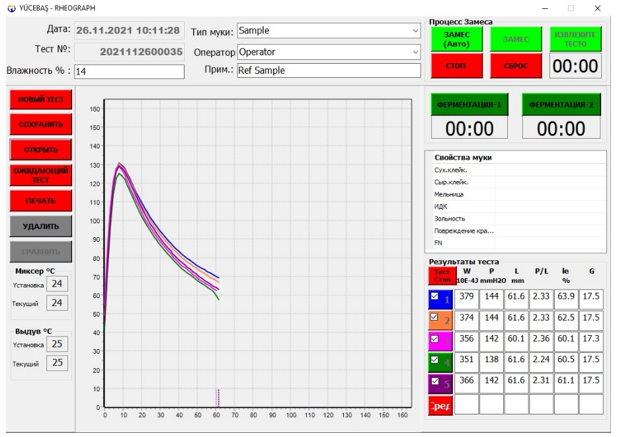This screenshot has height=437, width=618.
Task: Click the СОХРАНИТЬ button
Action: tap(41, 125)
